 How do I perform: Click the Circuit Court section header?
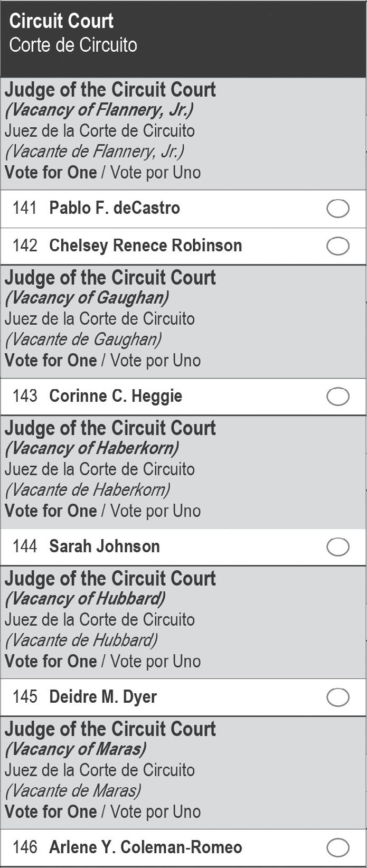click(x=61, y=21)
